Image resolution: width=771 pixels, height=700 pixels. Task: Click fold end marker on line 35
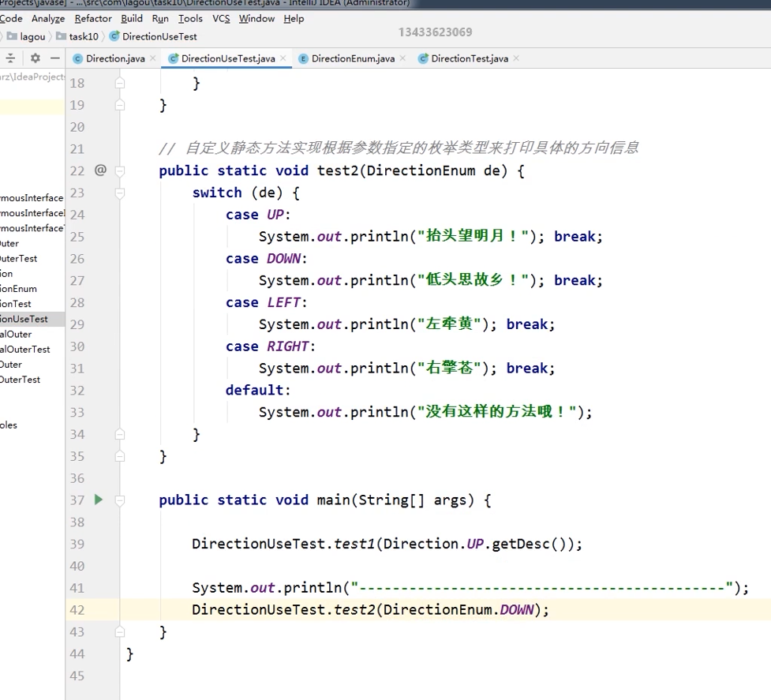tap(119, 456)
